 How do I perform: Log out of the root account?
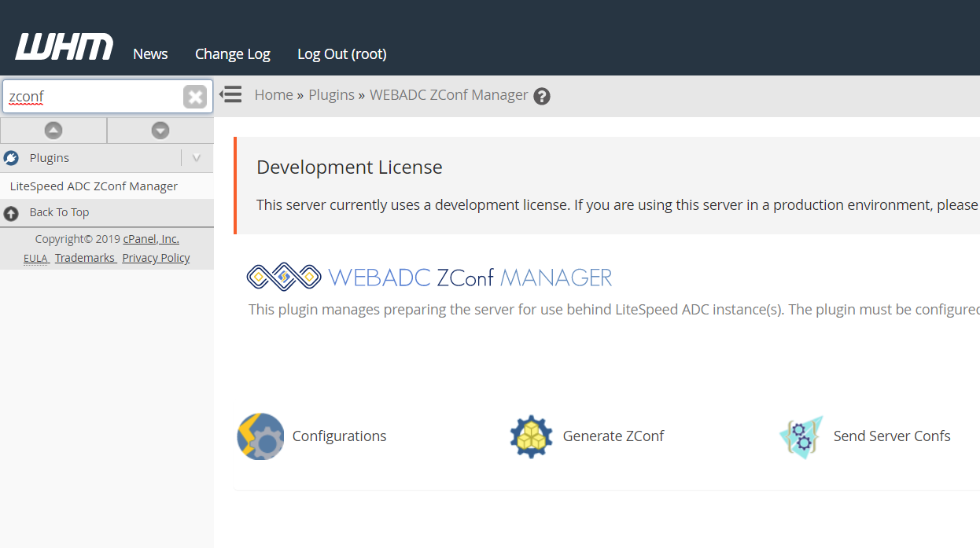pyautogui.click(x=341, y=54)
